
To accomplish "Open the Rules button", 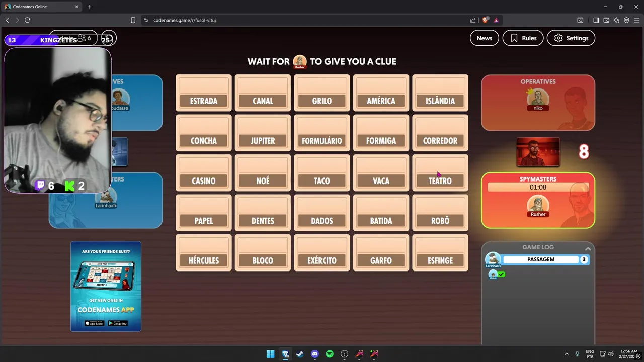I will 523,38.
